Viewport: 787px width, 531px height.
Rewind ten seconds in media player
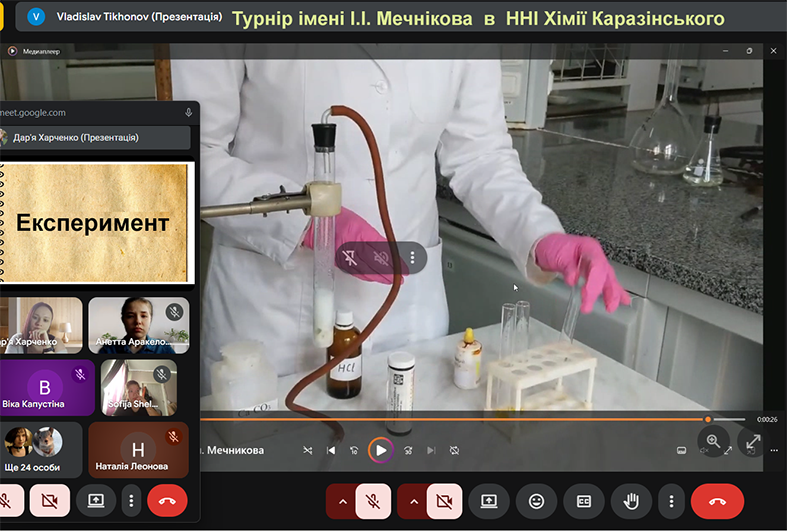point(354,450)
